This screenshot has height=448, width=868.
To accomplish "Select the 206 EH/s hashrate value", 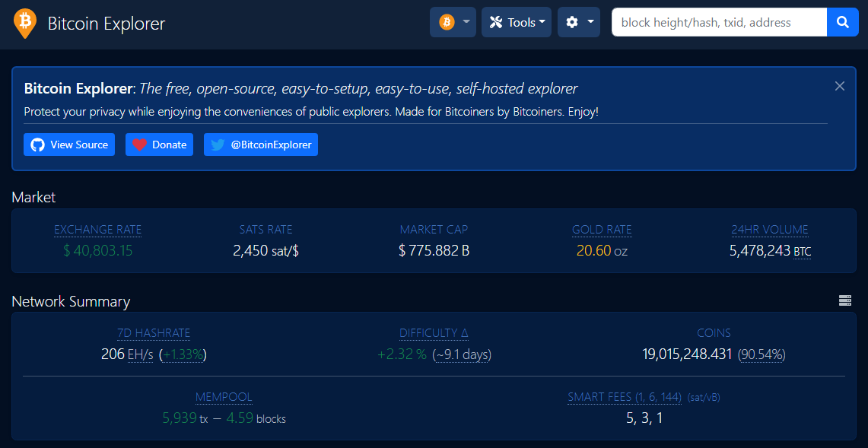I will (x=127, y=354).
